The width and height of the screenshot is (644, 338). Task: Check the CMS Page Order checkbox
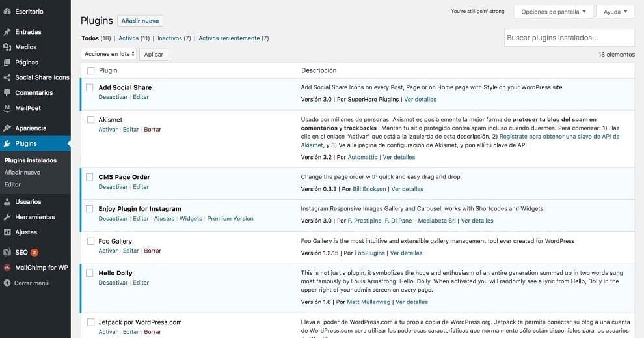pyautogui.click(x=90, y=176)
